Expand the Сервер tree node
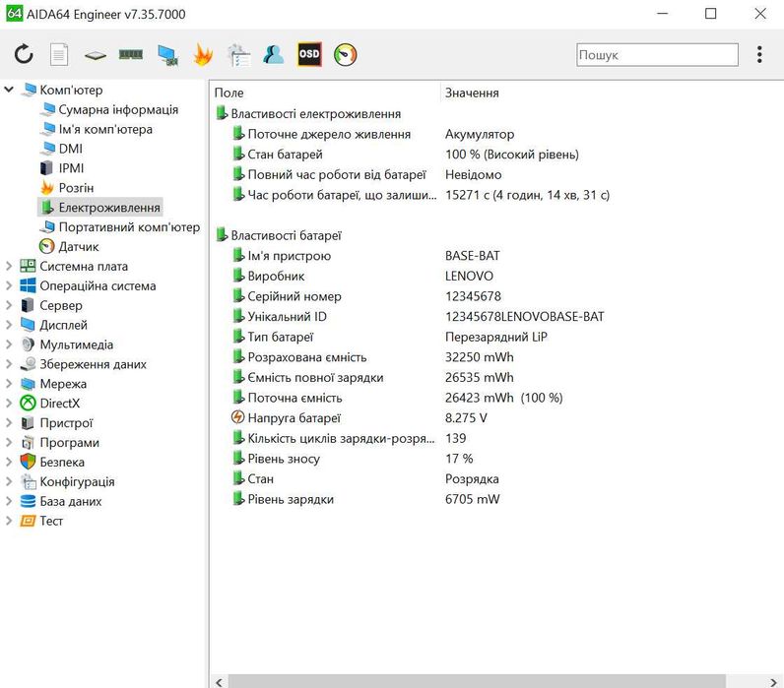This screenshot has height=688, width=784. point(9,305)
